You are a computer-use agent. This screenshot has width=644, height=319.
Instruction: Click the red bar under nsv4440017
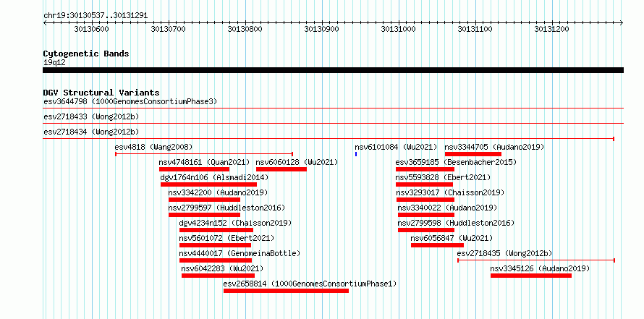click(x=216, y=260)
